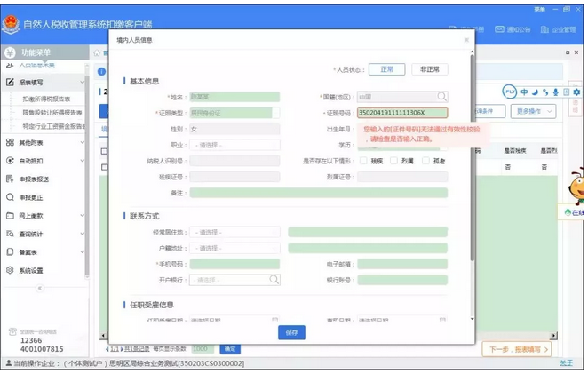Click the 保存 button
588x374 pixels.
(x=291, y=332)
